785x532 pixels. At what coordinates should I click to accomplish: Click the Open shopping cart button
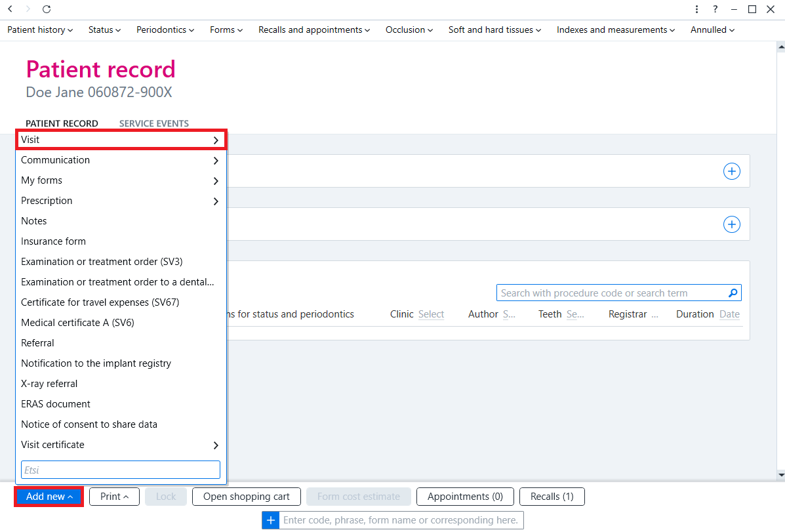(247, 497)
